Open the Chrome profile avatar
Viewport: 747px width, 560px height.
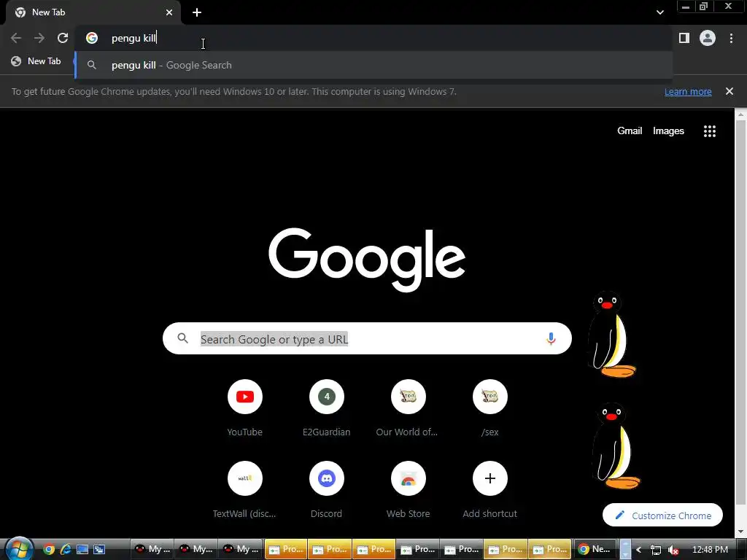click(708, 38)
